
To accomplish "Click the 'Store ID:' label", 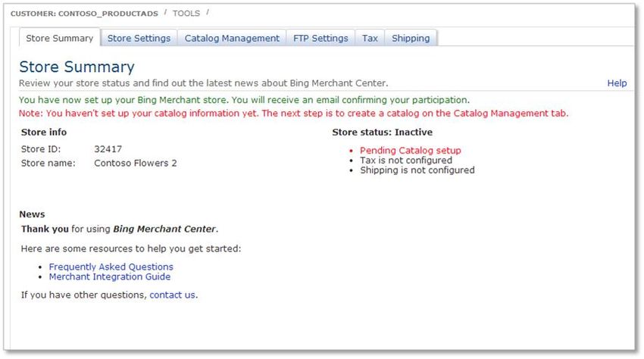I will click(41, 149).
